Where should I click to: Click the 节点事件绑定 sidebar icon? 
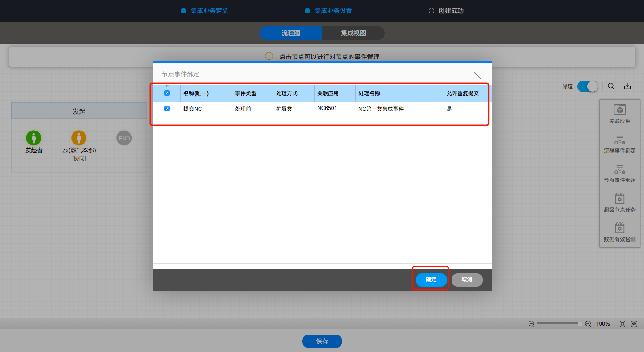click(x=619, y=170)
